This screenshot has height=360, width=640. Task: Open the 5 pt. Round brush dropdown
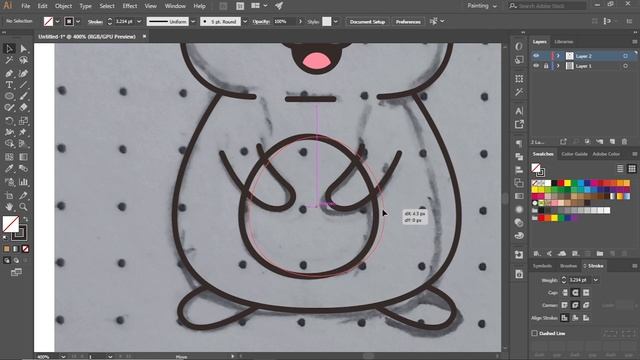coord(245,22)
